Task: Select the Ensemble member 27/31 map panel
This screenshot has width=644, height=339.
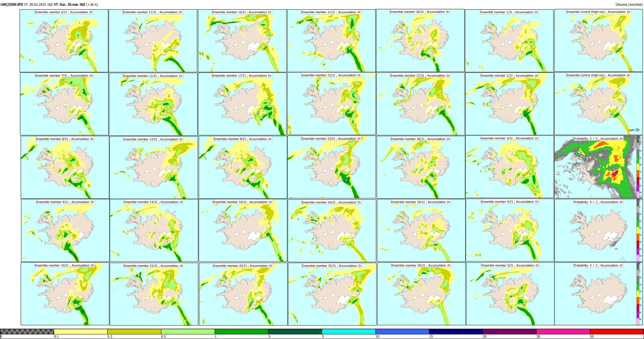Action: [x=420, y=104]
